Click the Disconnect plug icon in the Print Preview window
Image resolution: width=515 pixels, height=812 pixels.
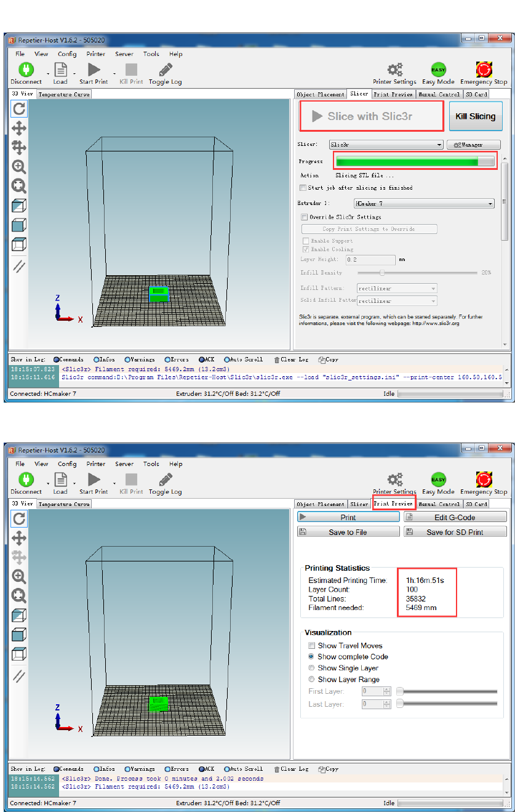click(x=25, y=479)
